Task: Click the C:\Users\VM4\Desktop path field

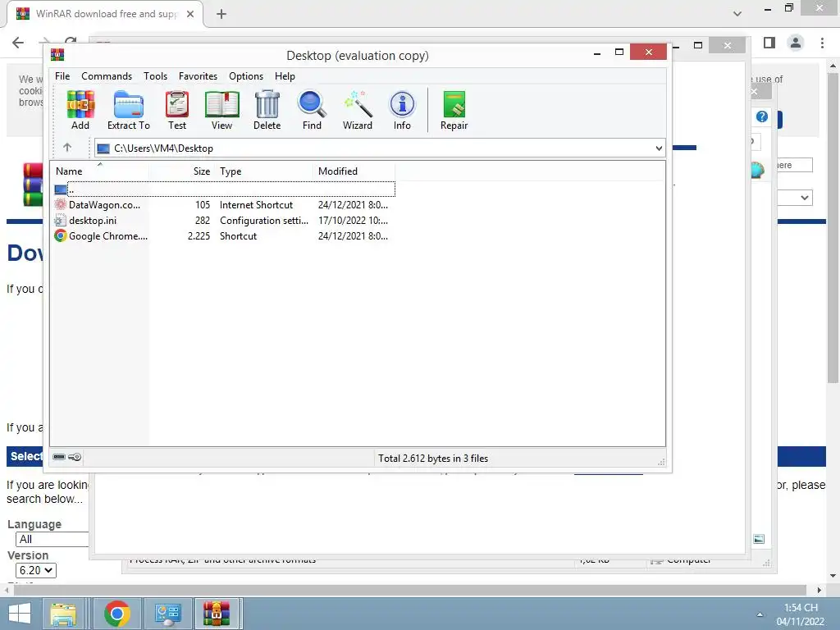Action: point(374,148)
